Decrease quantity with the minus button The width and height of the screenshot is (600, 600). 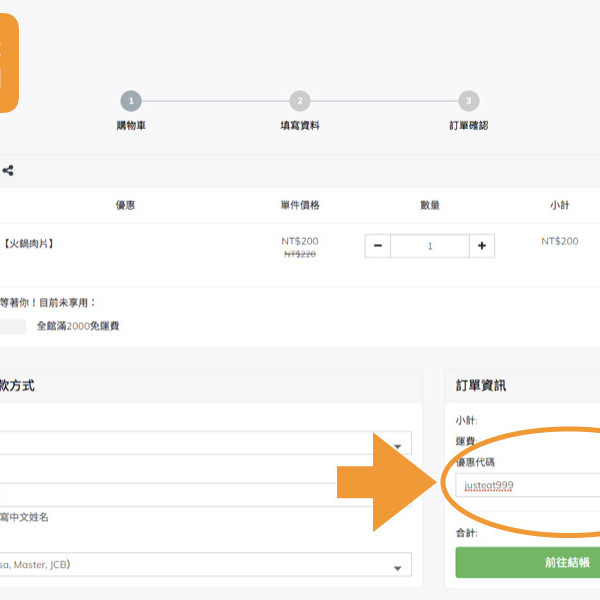[378, 246]
